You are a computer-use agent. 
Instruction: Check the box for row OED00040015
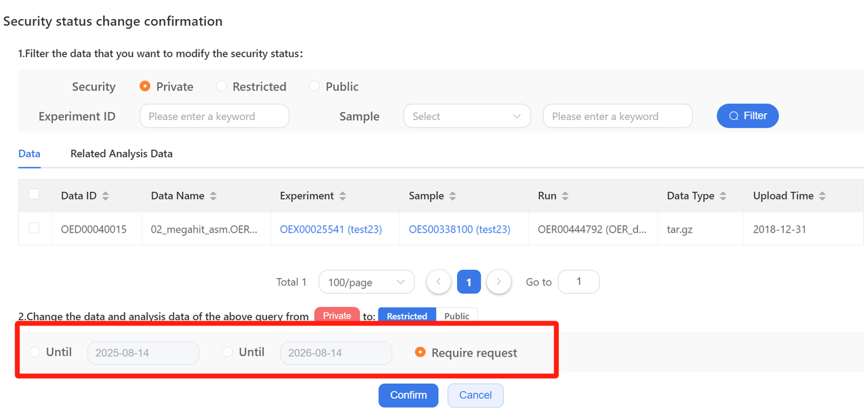pyautogui.click(x=34, y=229)
